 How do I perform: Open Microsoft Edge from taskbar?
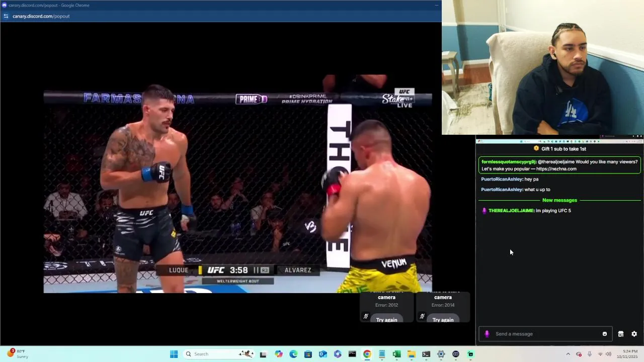[x=293, y=354]
